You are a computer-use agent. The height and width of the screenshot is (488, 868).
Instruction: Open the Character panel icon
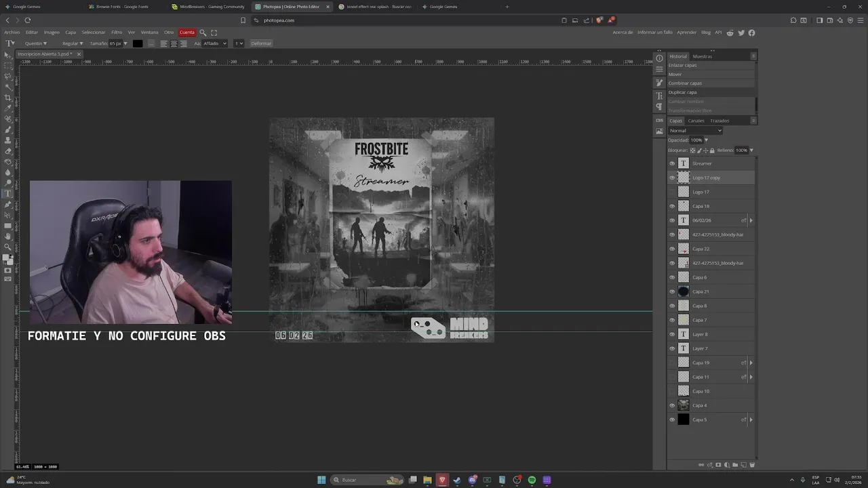pos(659,96)
